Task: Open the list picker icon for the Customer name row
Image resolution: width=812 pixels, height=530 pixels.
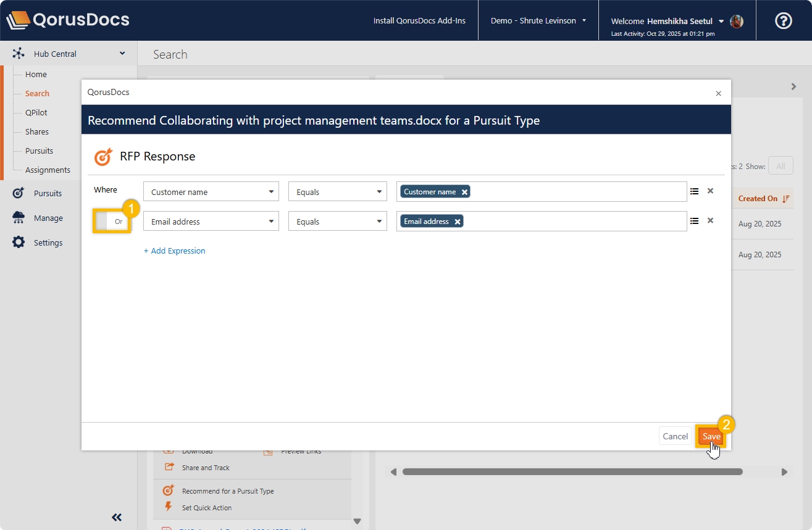Action: pyautogui.click(x=695, y=191)
